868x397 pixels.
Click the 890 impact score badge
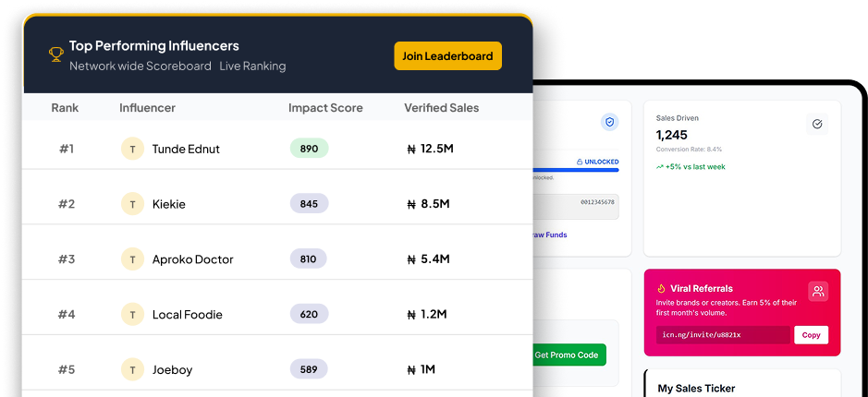(309, 149)
